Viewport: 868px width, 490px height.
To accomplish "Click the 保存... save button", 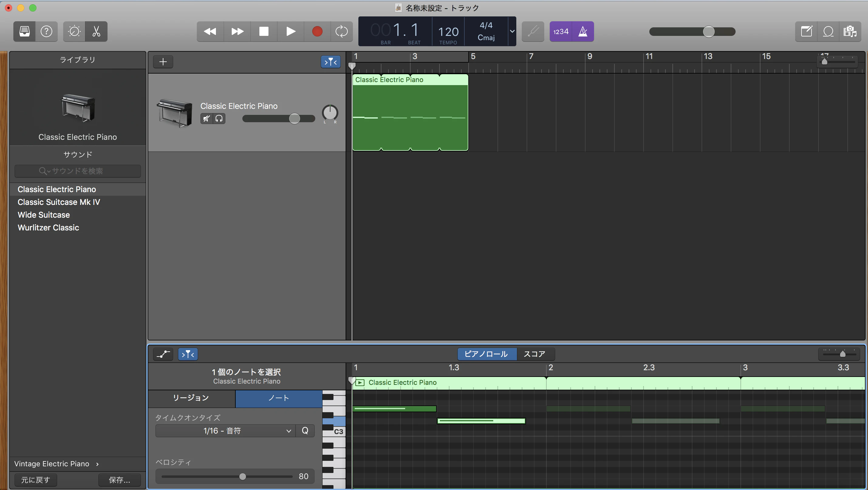I will [120, 480].
